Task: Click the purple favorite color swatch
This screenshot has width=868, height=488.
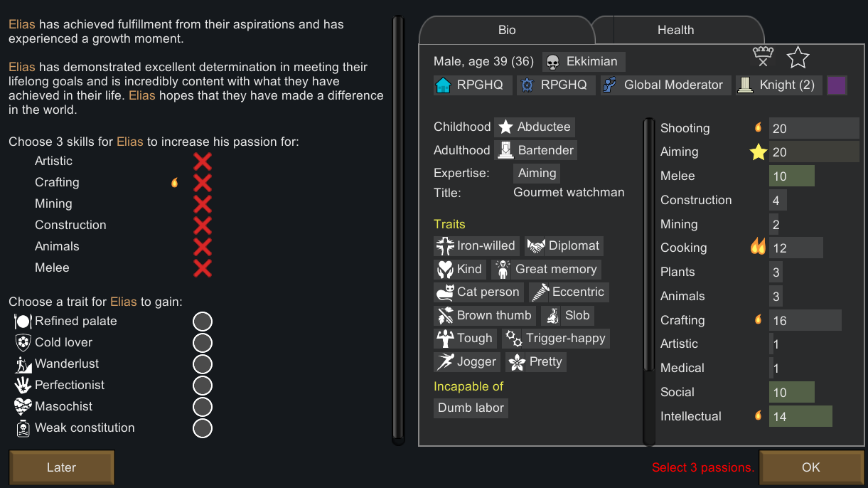Action: click(x=837, y=85)
